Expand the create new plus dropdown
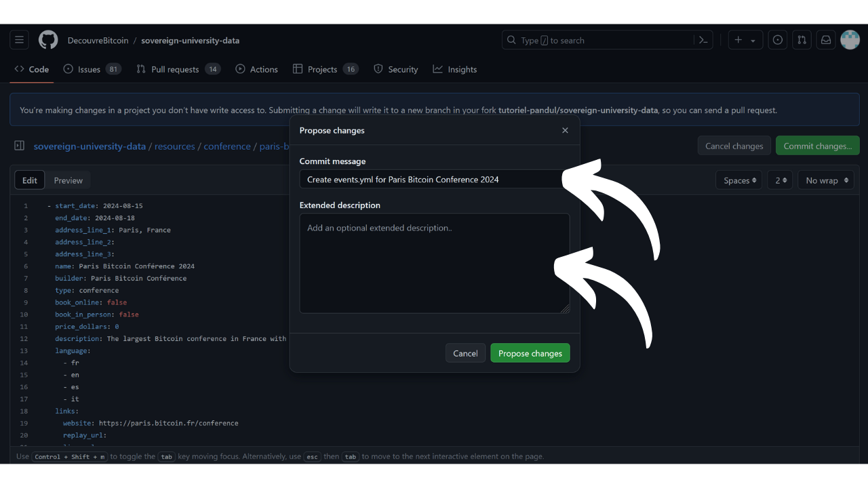 (745, 40)
